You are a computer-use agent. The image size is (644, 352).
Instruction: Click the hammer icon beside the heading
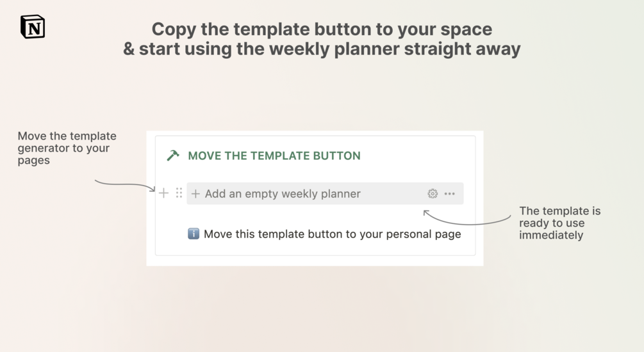(x=173, y=156)
